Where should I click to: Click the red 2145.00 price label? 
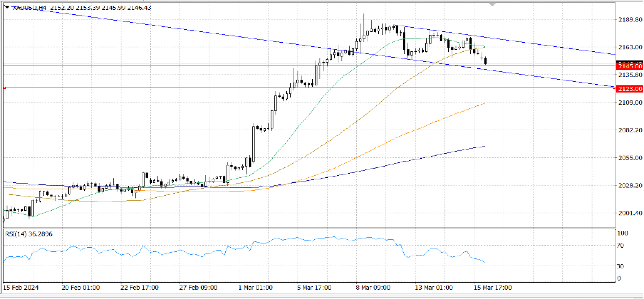[x=629, y=66]
